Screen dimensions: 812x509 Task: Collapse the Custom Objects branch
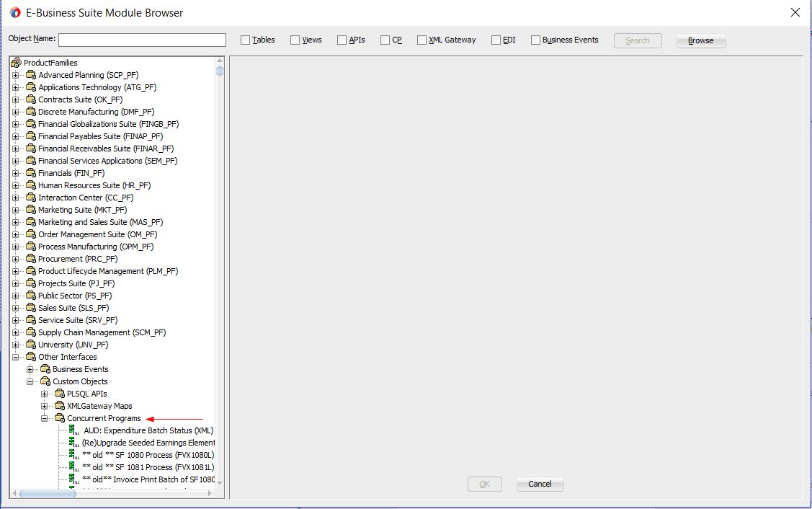click(30, 381)
